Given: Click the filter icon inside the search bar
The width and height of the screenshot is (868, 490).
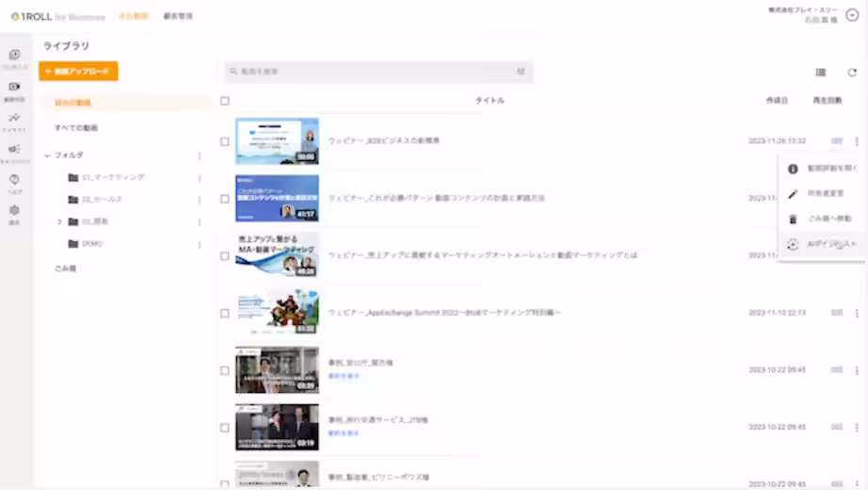Looking at the screenshot, I should [x=521, y=71].
